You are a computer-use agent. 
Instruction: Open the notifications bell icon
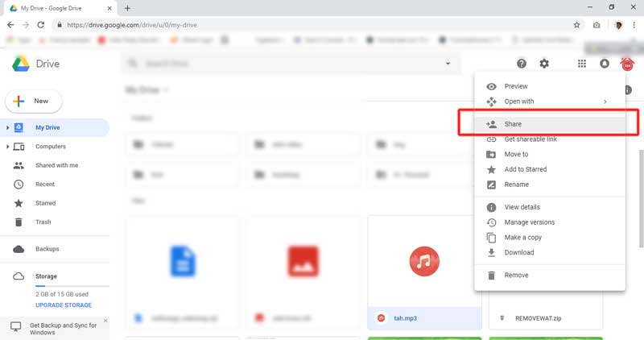(x=605, y=64)
